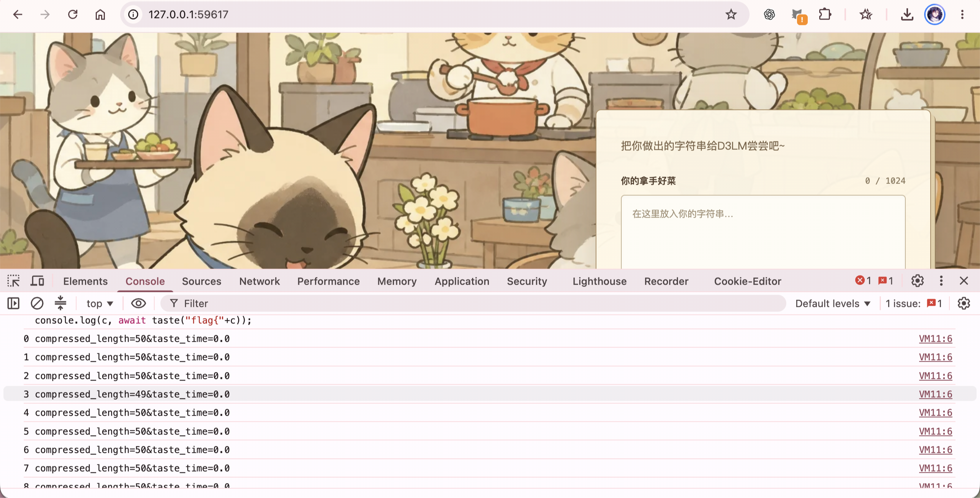The image size is (980, 498).
Task: Open DevTools more options menu
Action: 941,281
